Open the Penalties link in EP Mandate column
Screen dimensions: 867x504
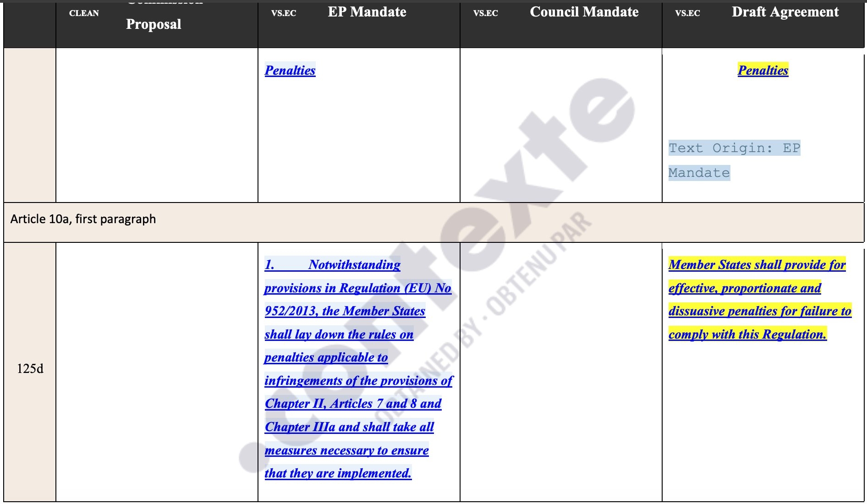pos(290,70)
